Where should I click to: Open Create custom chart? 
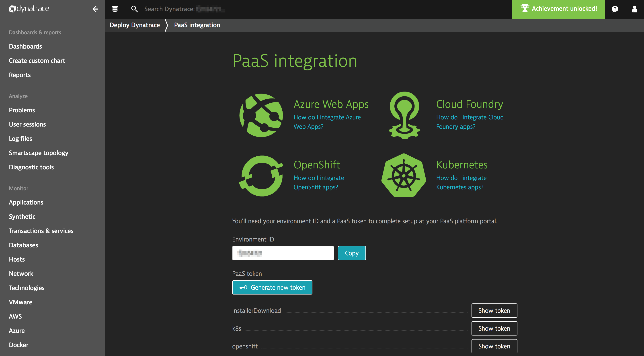point(37,61)
